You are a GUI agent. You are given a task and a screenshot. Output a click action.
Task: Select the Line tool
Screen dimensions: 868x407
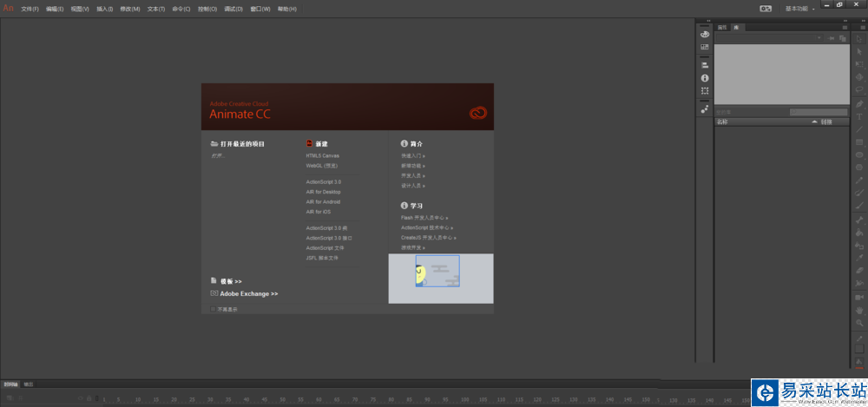pos(859,129)
